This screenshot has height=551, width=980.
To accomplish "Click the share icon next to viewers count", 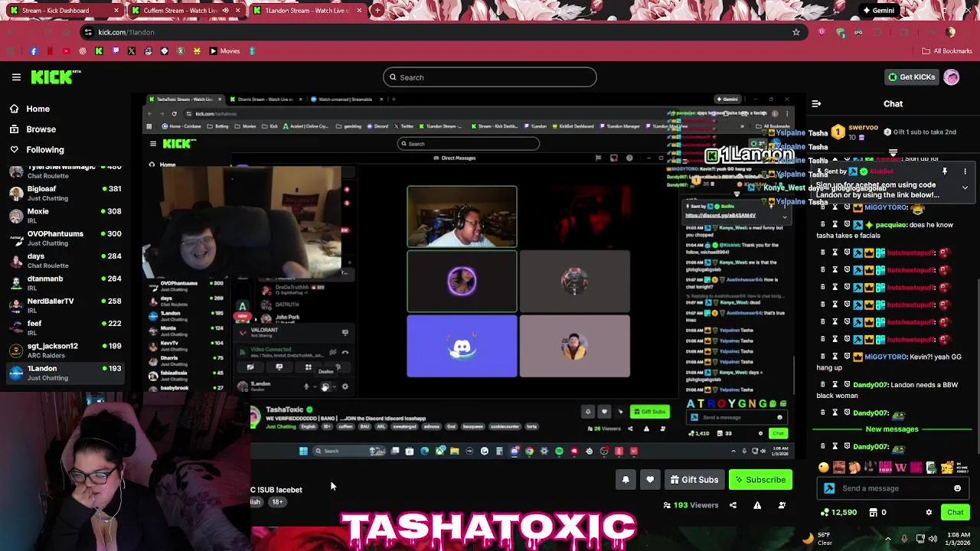I will (733, 505).
